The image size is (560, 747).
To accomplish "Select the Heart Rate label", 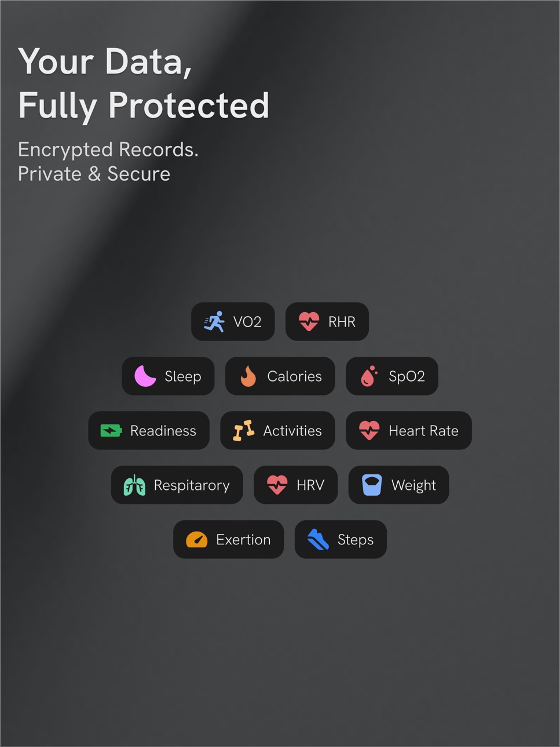I will [x=423, y=431].
